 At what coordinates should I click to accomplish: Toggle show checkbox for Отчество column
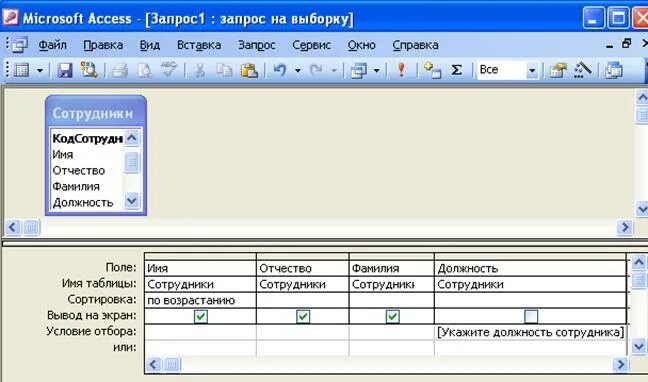[303, 316]
